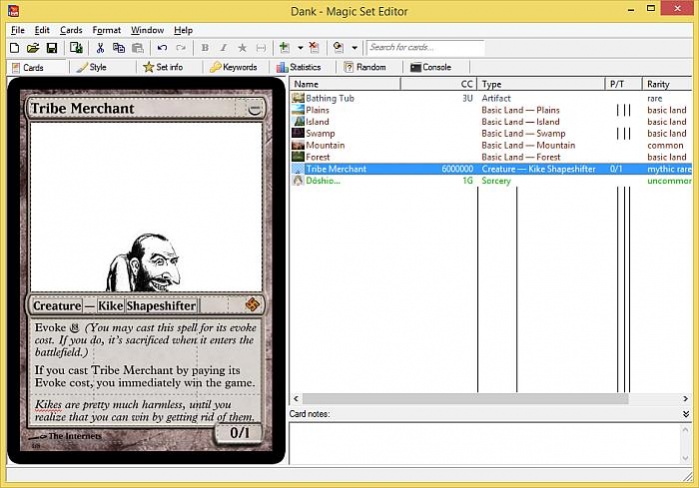The width and height of the screenshot is (699, 488).
Task: Open the File menu
Action: pyautogui.click(x=18, y=30)
